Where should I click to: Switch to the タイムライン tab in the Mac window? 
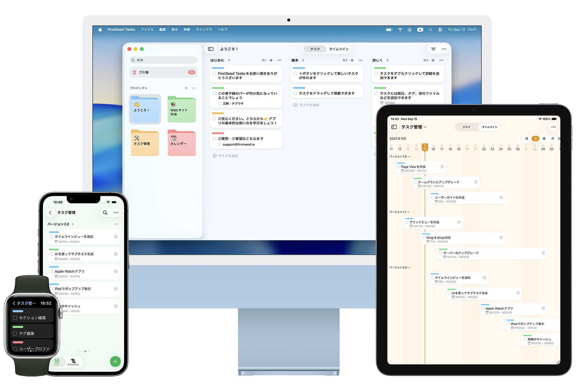click(339, 49)
